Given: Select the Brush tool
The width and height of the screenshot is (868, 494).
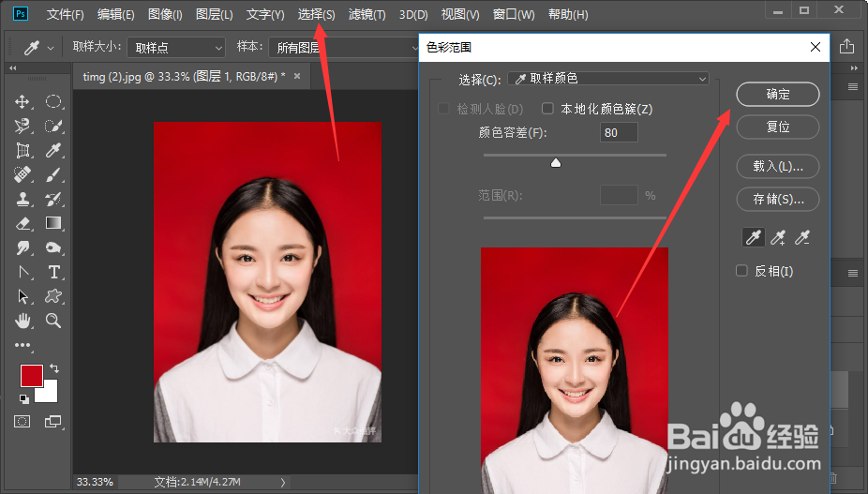Looking at the screenshot, I should click(x=53, y=175).
